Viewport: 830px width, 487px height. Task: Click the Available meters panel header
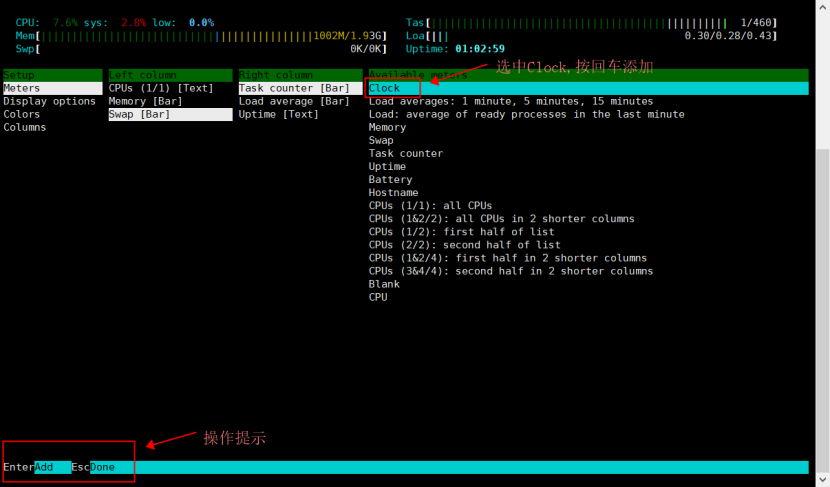pos(589,75)
